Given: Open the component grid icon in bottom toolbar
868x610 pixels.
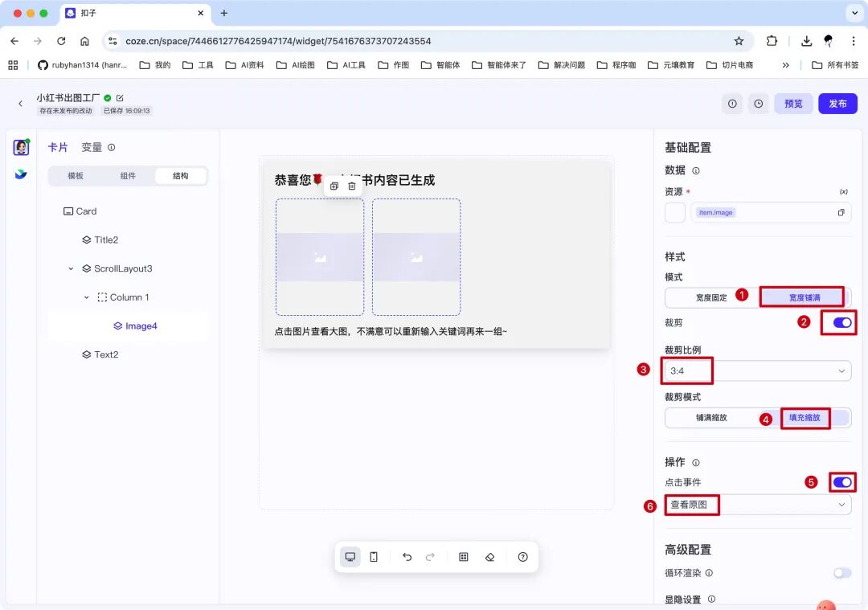Looking at the screenshot, I should (x=463, y=556).
